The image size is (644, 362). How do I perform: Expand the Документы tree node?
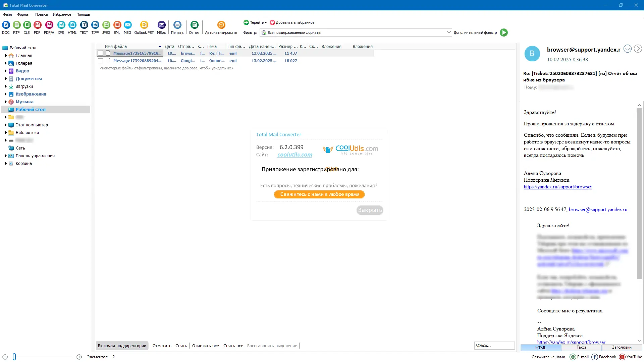point(6,79)
